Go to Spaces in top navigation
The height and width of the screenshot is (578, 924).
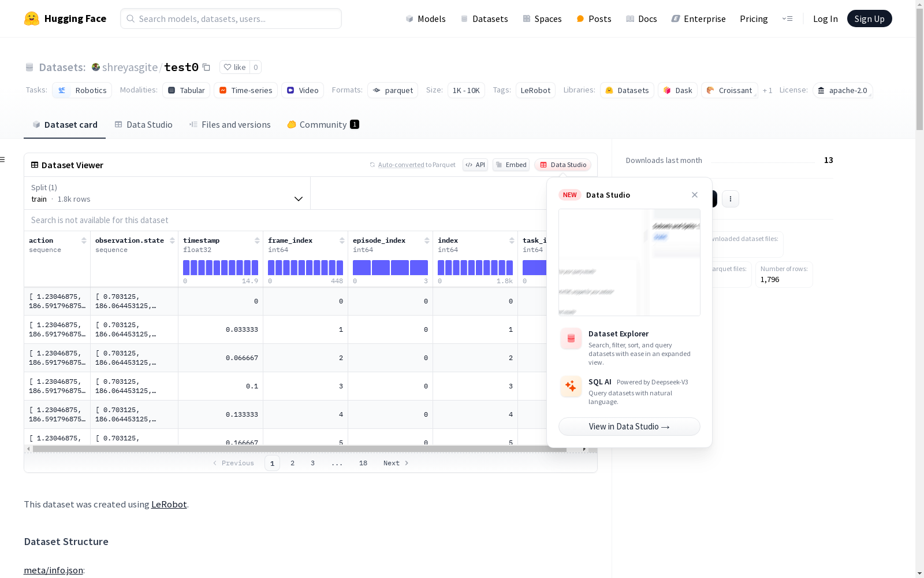pos(542,18)
